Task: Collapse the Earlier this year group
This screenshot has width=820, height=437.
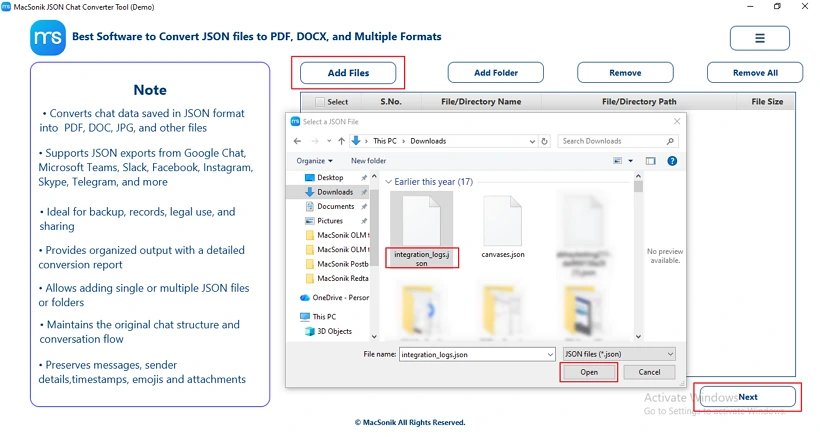Action: click(389, 182)
